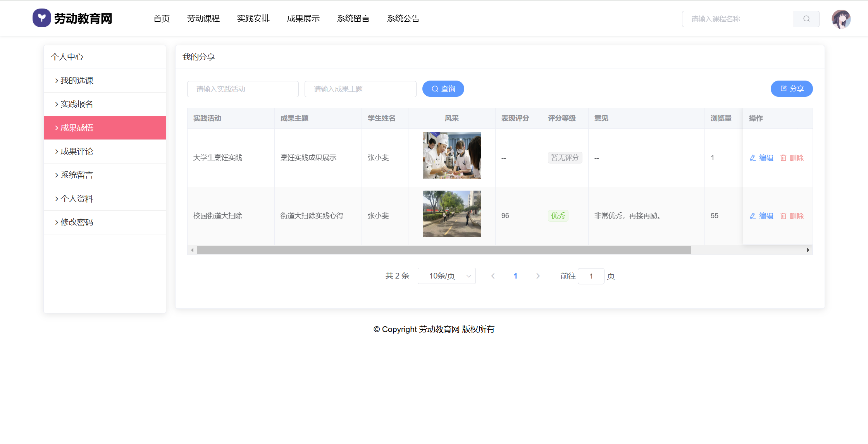Click the 劳动教育网 logo icon
868x444 pixels.
point(42,18)
